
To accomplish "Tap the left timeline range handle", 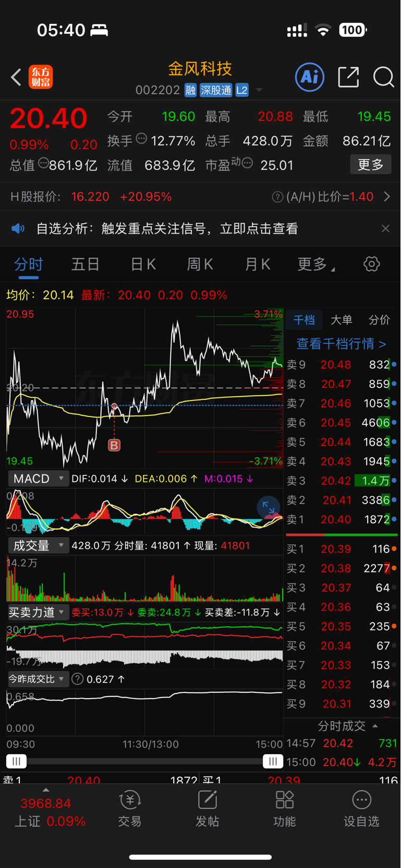I will point(16,762).
